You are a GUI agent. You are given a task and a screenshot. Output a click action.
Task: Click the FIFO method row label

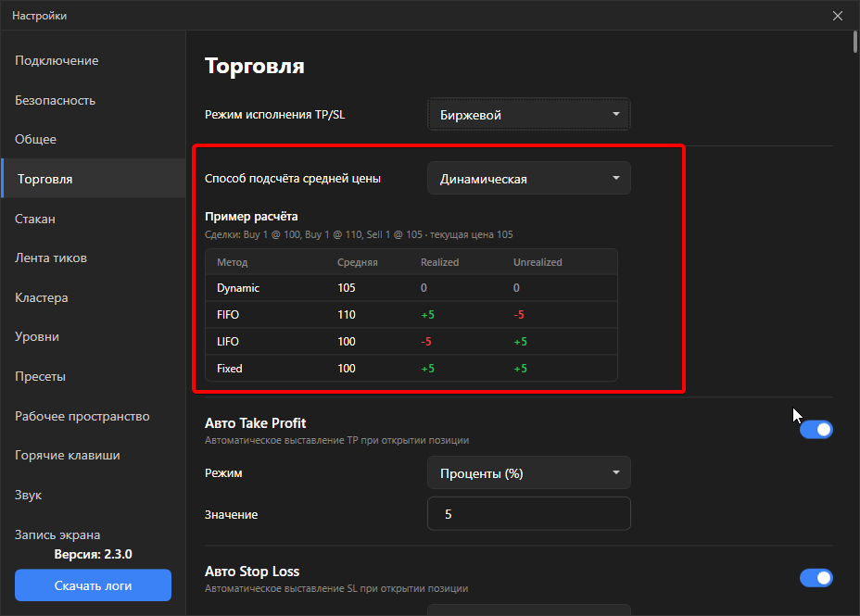pos(228,315)
